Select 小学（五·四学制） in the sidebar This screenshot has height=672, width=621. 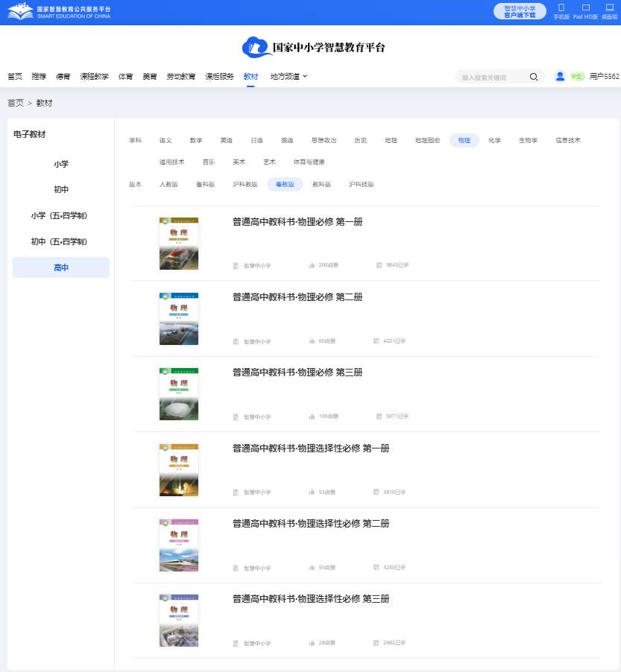60,215
